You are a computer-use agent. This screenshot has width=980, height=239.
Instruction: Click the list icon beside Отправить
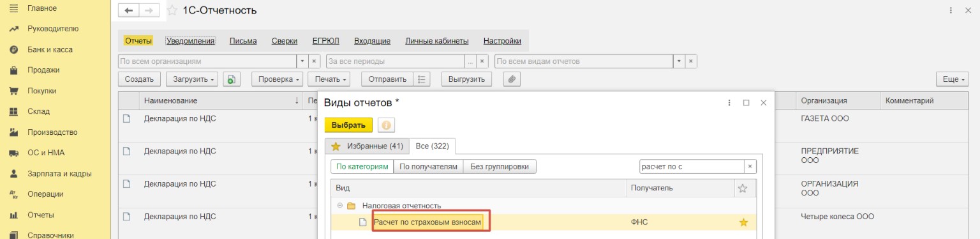coord(421,79)
